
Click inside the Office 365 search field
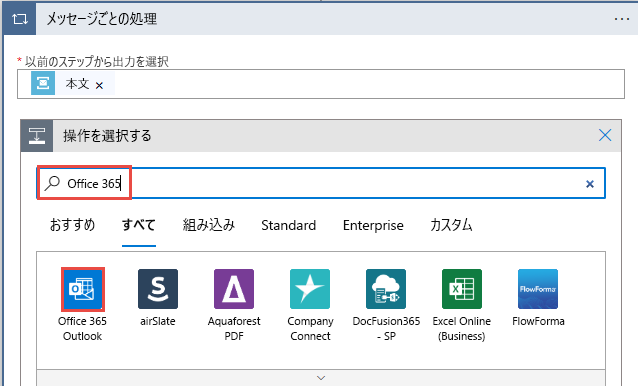click(321, 183)
